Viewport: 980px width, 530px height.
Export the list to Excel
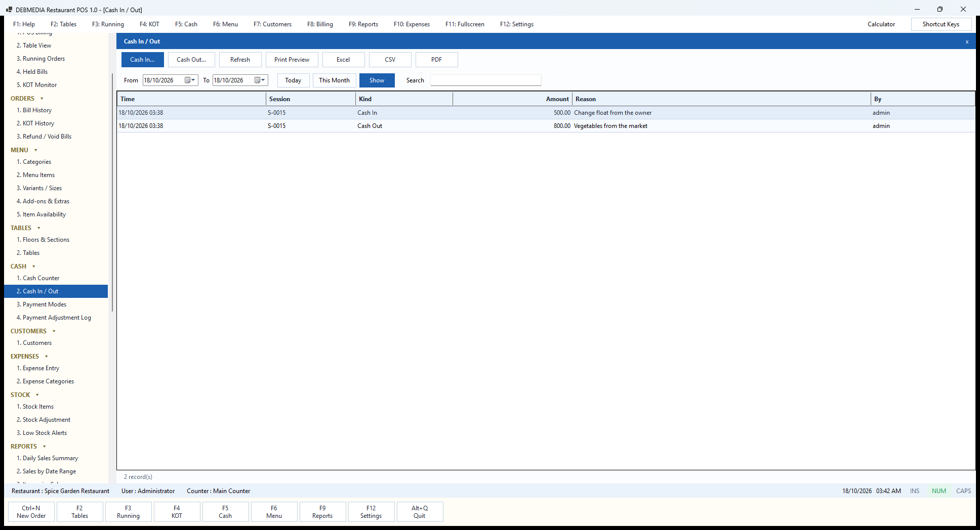click(x=343, y=60)
